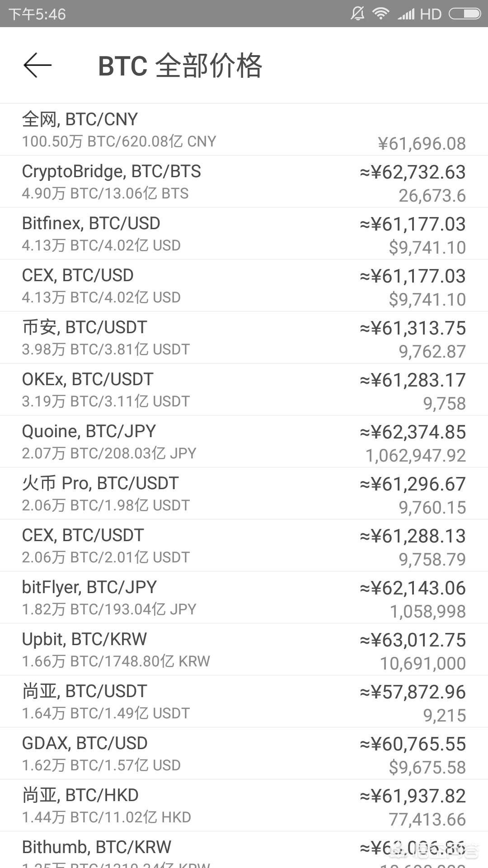Tap the back arrow icon
488x868 pixels.
coord(38,66)
